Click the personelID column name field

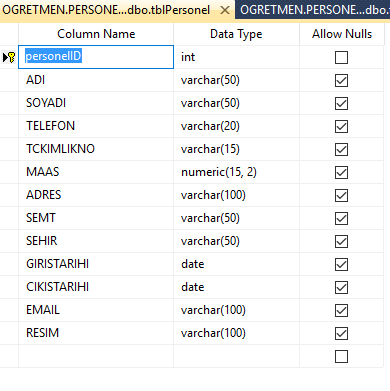coord(96,57)
